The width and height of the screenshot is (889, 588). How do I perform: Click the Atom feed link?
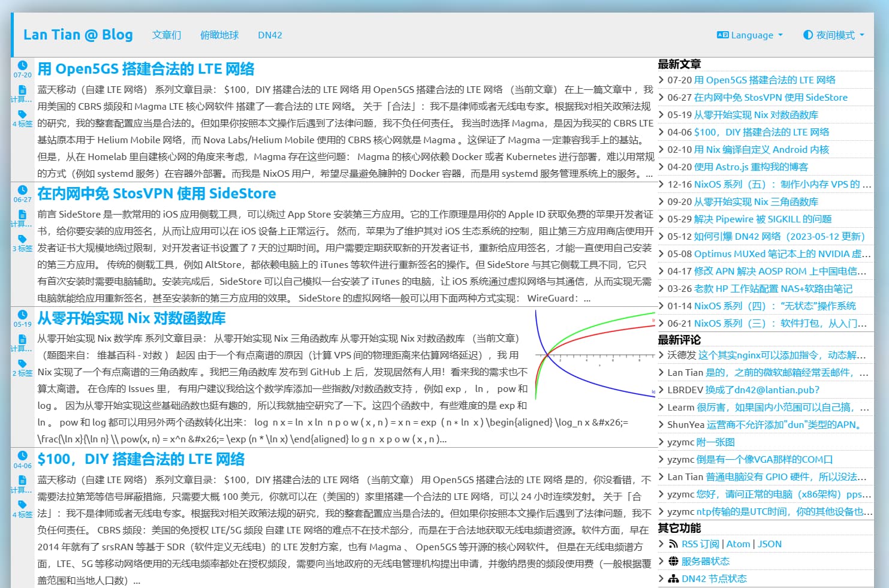(x=738, y=544)
